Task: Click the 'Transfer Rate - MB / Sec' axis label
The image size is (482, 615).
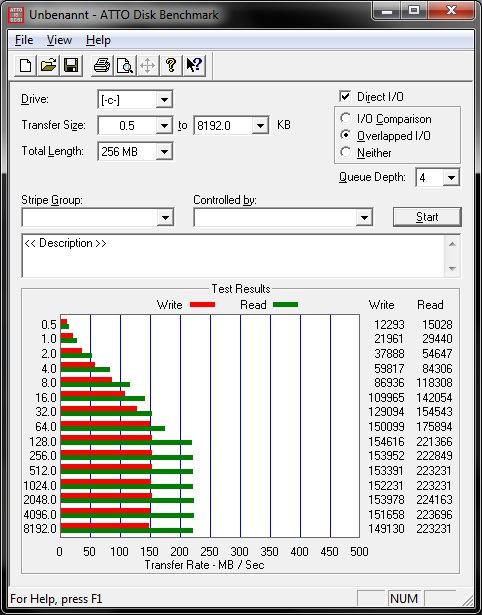Action: point(204,565)
